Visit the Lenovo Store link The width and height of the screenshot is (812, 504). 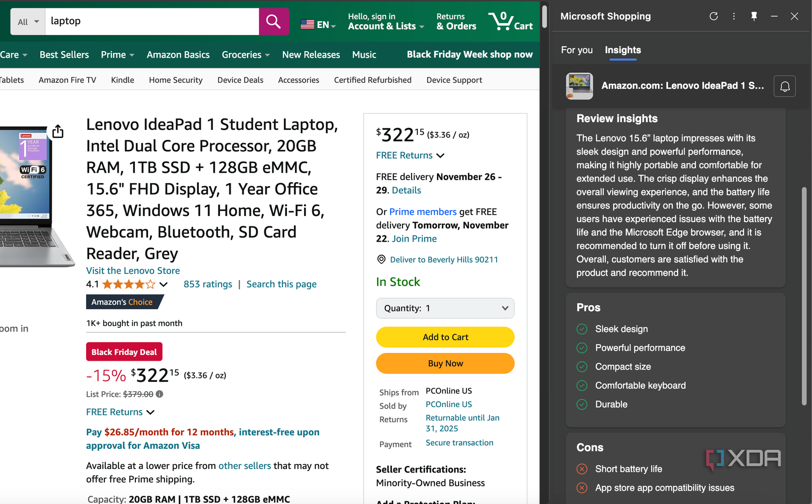pos(133,271)
